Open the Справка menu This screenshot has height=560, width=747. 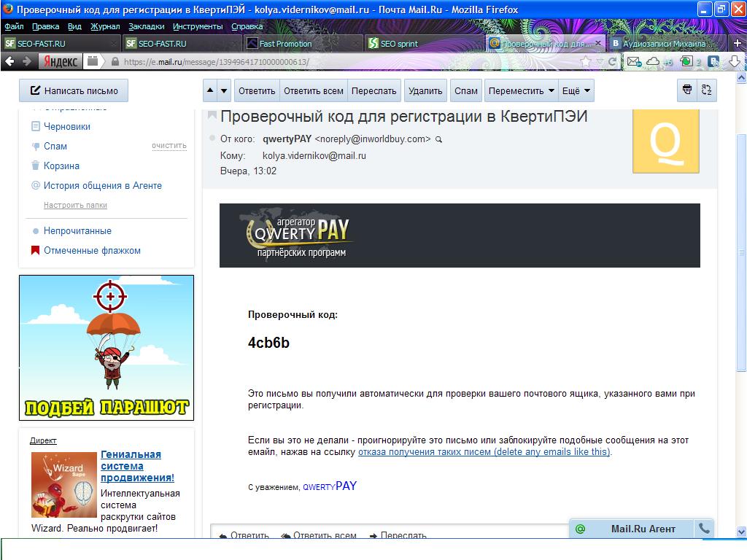click(x=247, y=26)
